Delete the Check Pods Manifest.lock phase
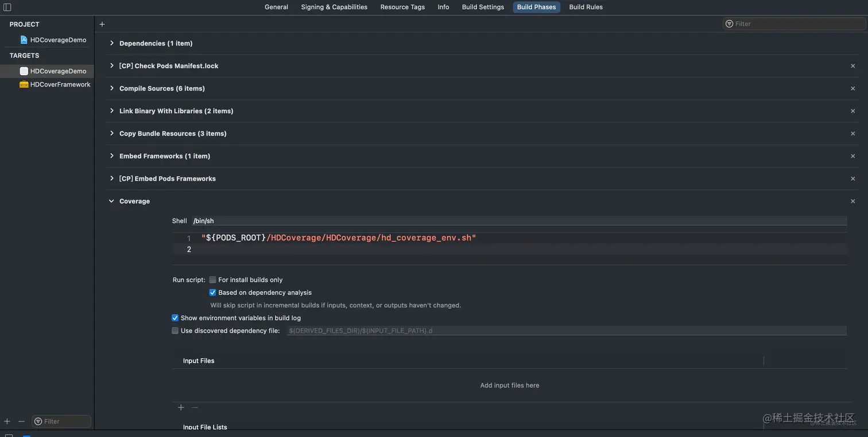The image size is (868, 437). tap(852, 66)
